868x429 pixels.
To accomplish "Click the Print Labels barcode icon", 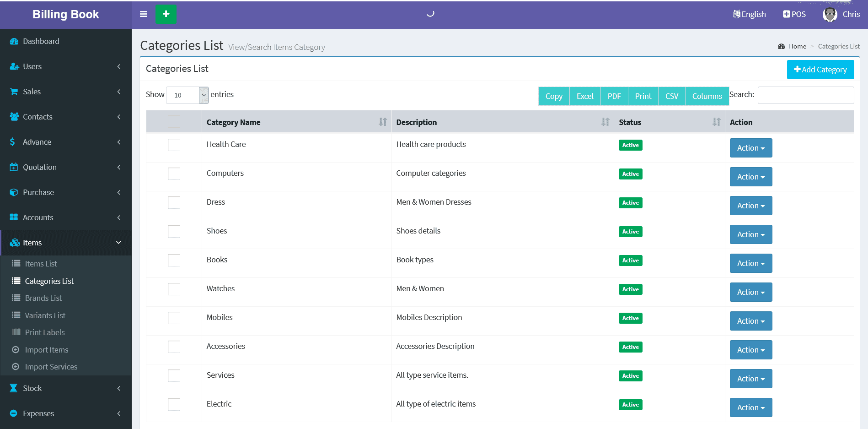I will tap(16, 332).
